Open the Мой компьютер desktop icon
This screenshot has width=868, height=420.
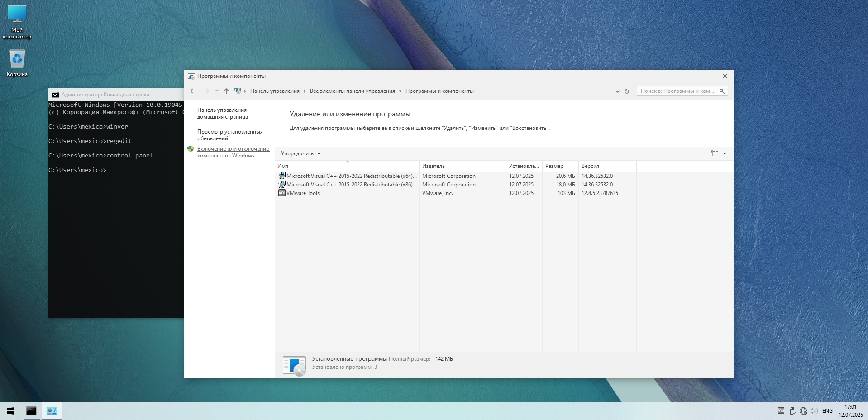[17, 23]
